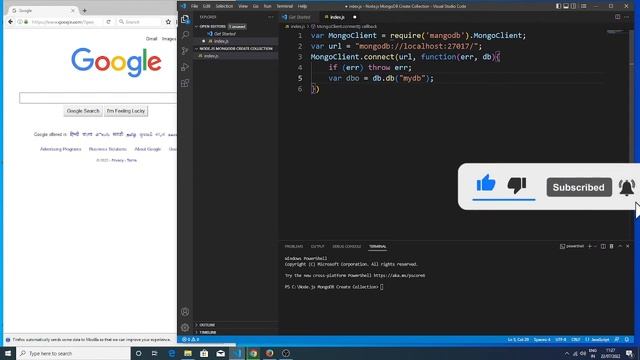Maximize the terminal panel size
Image resolution: width=640 pixels, height=360 pixels.
click(620, 247)
